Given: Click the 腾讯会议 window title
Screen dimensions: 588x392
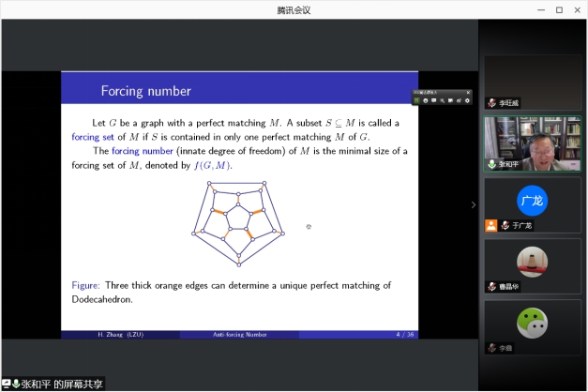Looking at the screenshot, I should pyautogui.click(x=294, y=10).
